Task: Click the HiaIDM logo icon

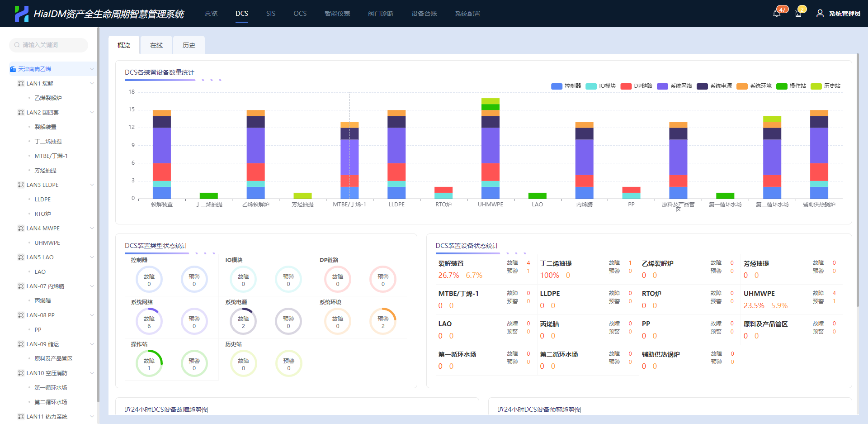Action: coord(21,14)
